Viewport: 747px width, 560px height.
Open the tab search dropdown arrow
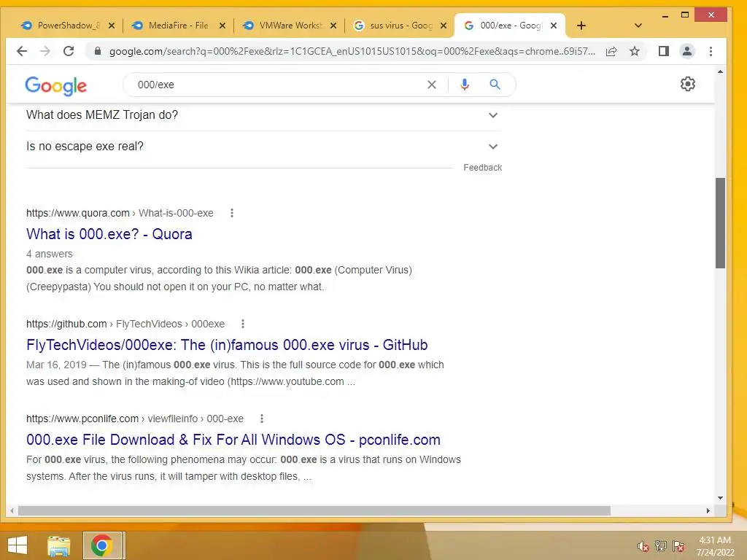(638, 26)
